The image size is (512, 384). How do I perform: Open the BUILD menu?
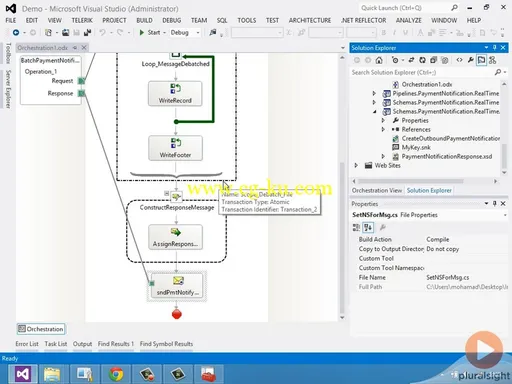144,20
